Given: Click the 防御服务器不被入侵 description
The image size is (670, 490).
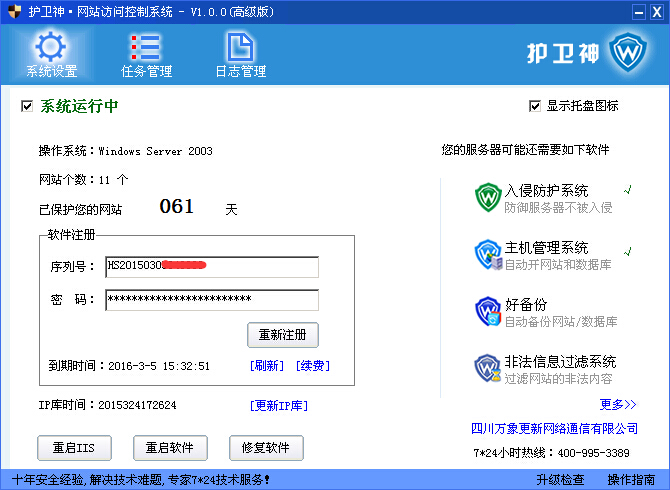Looking at the screenshot, I should 558,208.
